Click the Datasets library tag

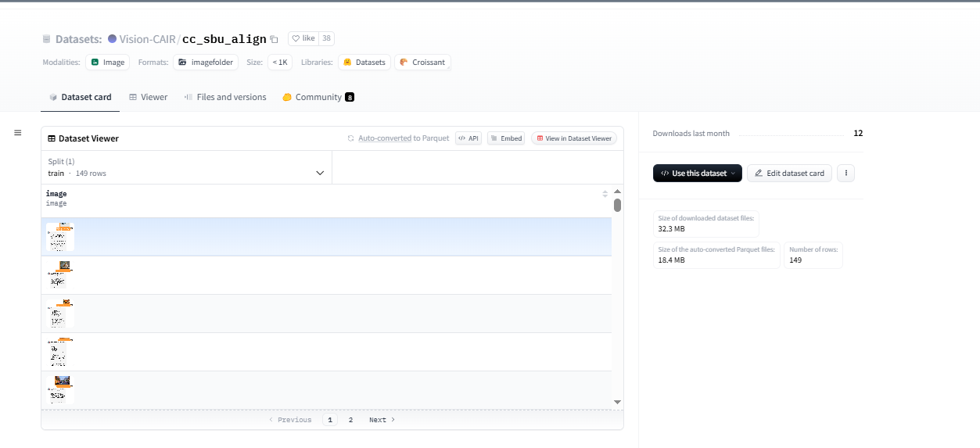364,63
